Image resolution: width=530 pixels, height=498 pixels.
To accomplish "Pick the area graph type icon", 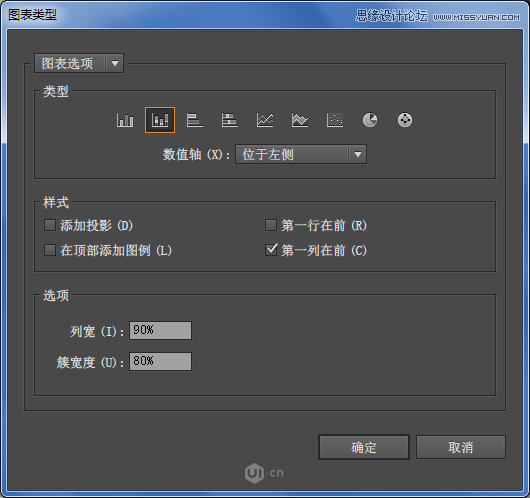I will [x=300, y=120].
